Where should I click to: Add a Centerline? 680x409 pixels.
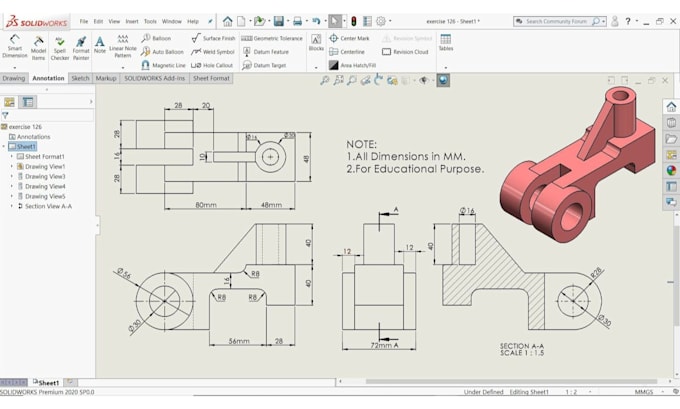point(347,52)
